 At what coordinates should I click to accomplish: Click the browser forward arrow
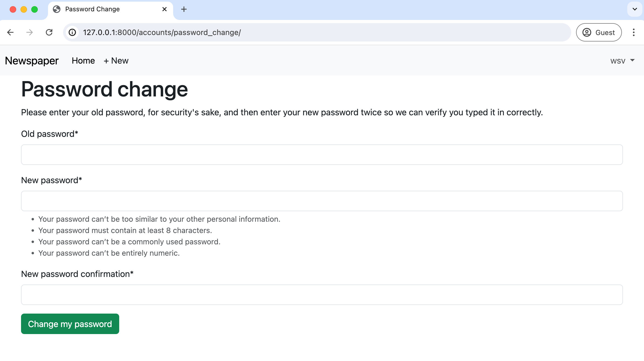30,32
